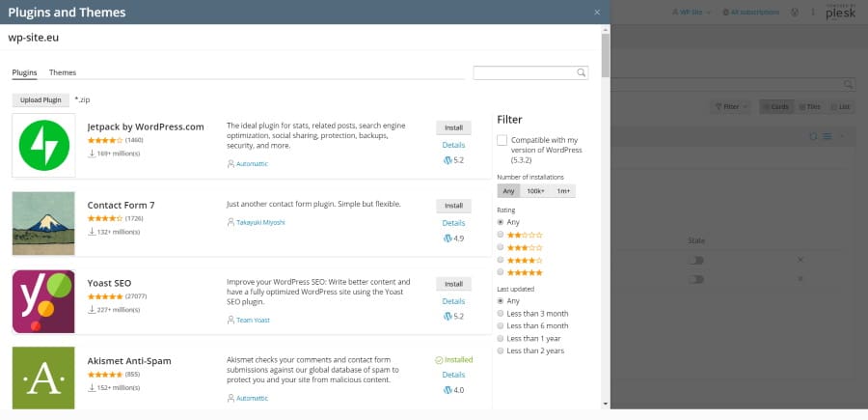Switch background view to List

pos(839,106)
